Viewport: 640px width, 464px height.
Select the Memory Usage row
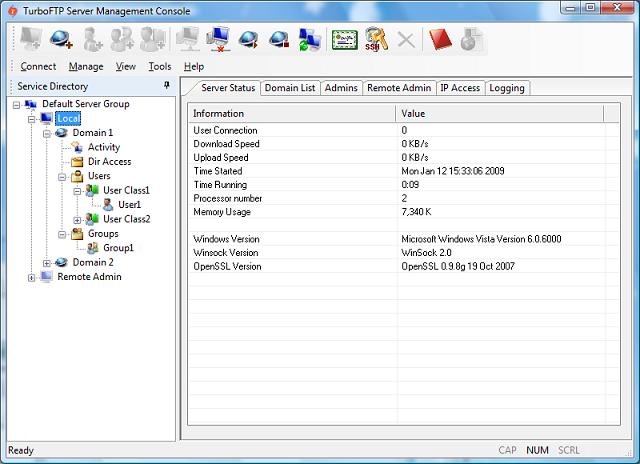(222, 212)
